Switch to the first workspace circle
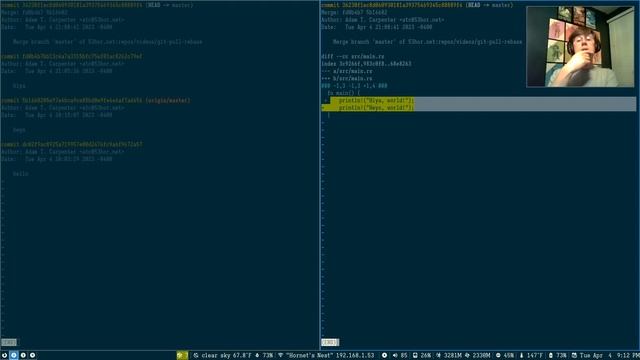 tap(4, 356)
